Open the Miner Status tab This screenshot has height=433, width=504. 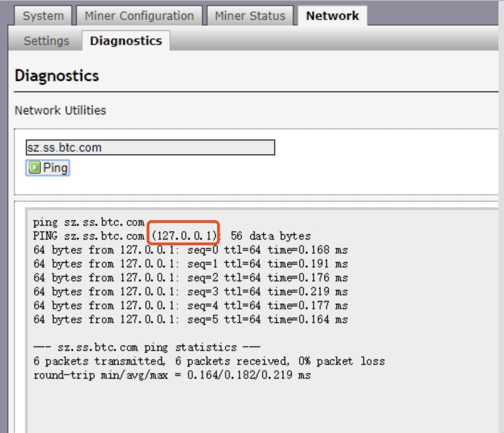250,16
